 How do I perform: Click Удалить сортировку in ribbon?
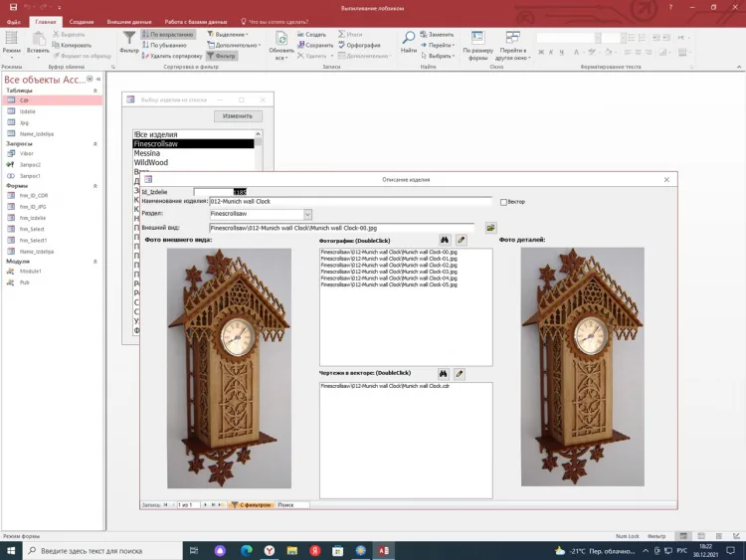coord(172,56)
